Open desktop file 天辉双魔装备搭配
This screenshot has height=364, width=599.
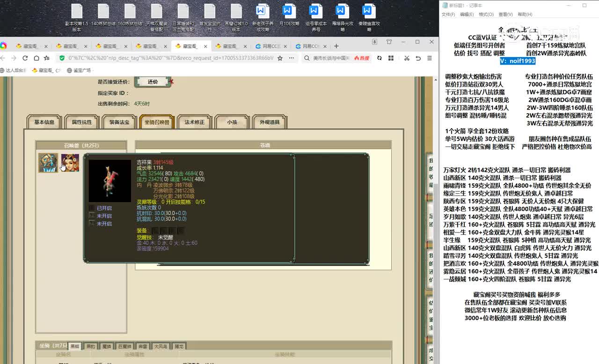(157, 18)
